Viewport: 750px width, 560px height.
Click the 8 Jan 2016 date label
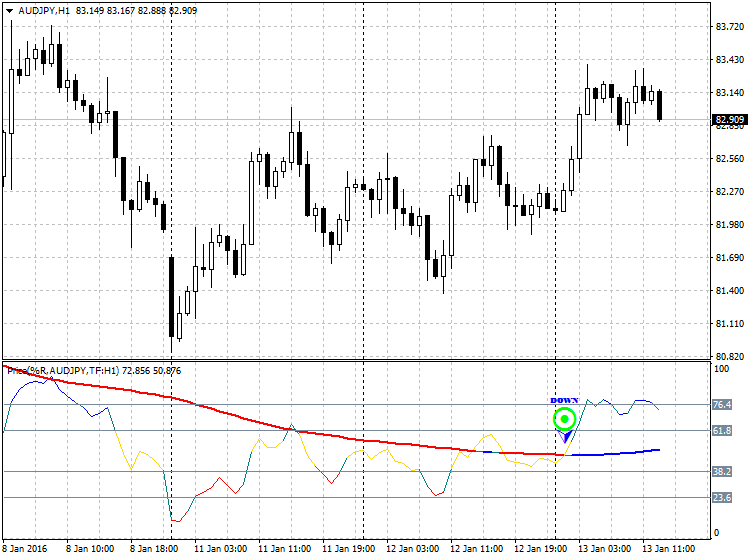point(27,549)
